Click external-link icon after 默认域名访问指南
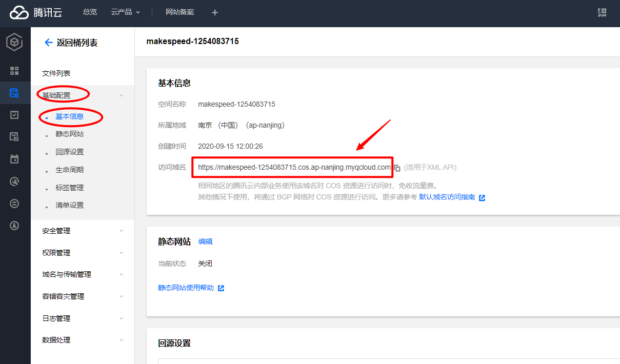 [482, 197]
